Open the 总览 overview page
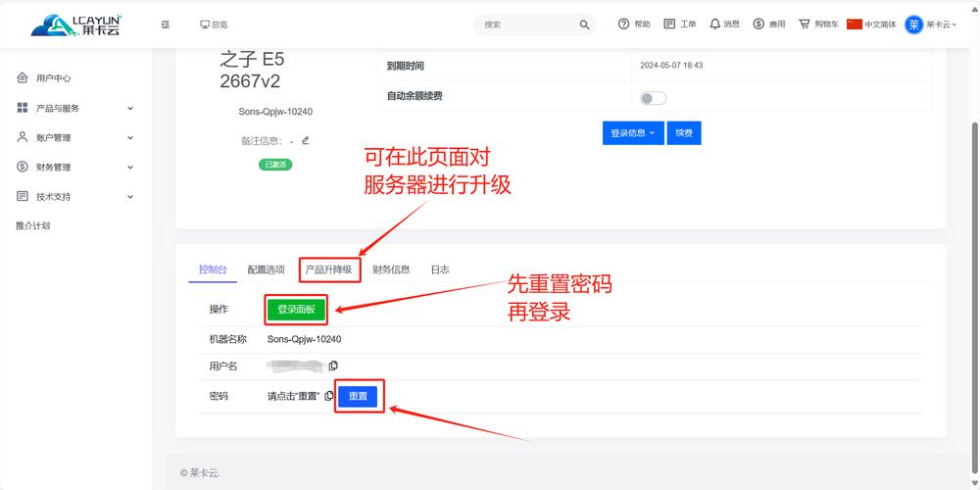Screen dimensions: 980x490 point(214,24)
